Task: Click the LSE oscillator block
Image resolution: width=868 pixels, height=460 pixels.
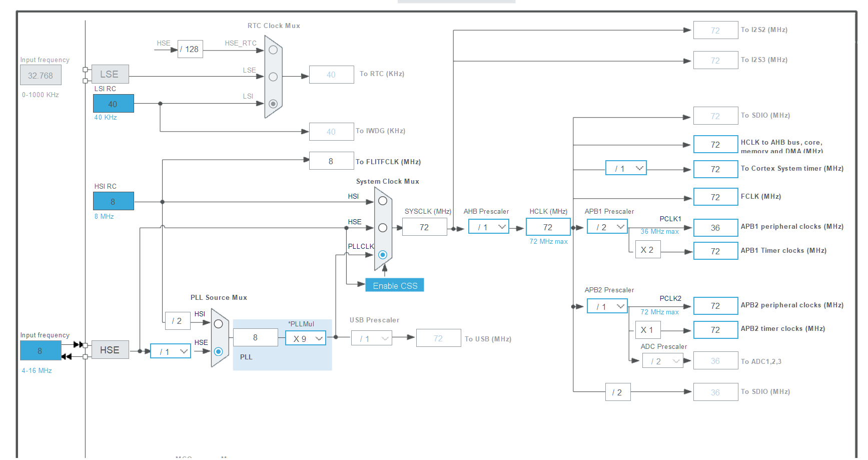Action: pos(110,74)
